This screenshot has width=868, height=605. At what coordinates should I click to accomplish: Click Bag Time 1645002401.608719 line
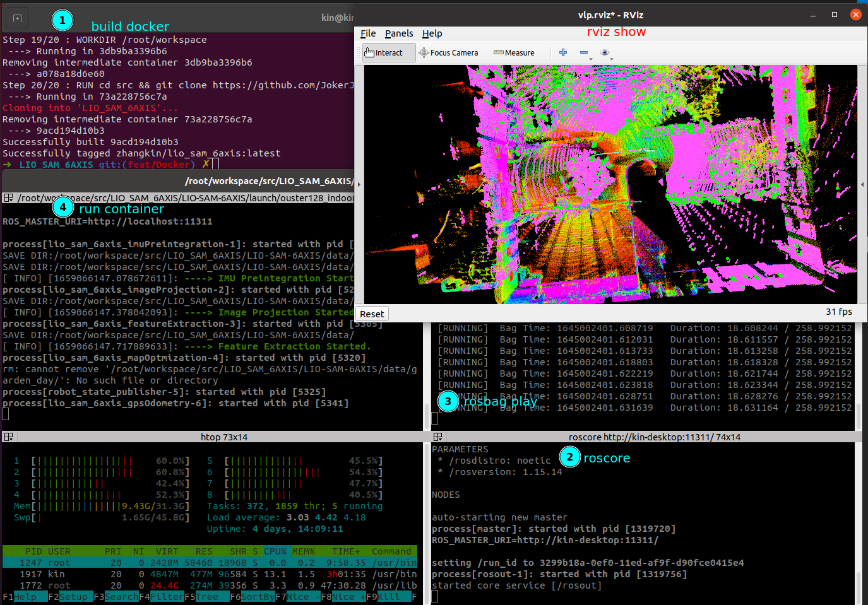tap(645, 328)
